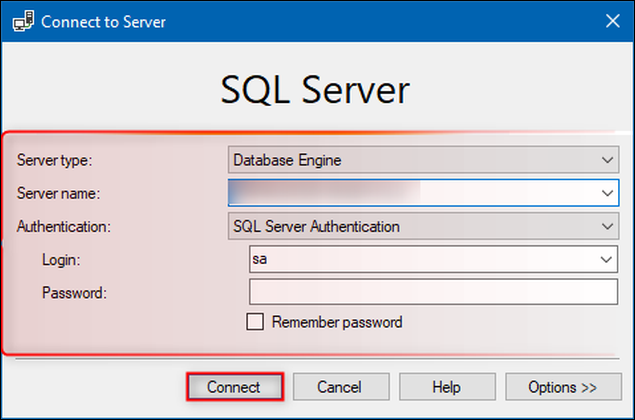Screen dimensions: 635x420
Task: Click the Server name label
Action: pos(58,192)
